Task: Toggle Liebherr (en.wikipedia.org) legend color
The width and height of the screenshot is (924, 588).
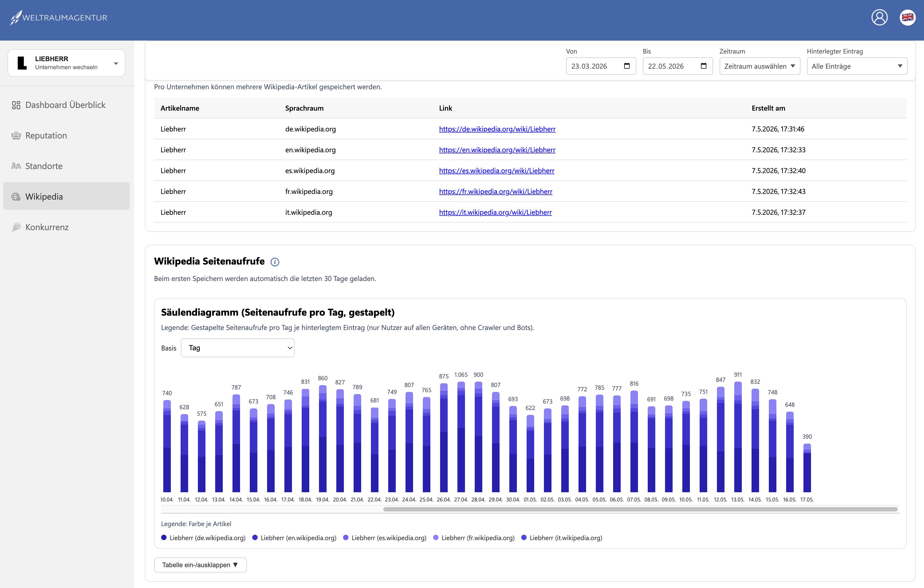Action: click(x=255, y=537)
